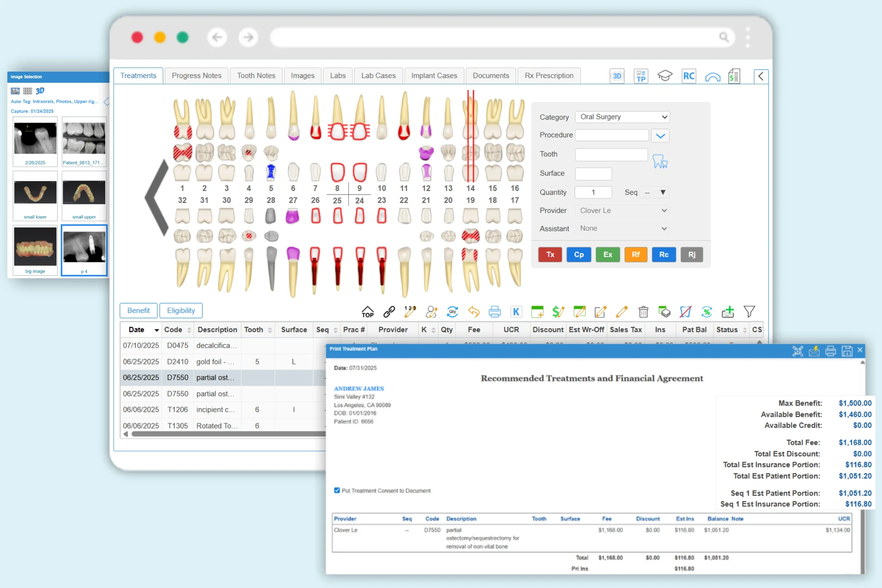Toggle Put Treatment Consent to Document checkbox

click(337, 490)
